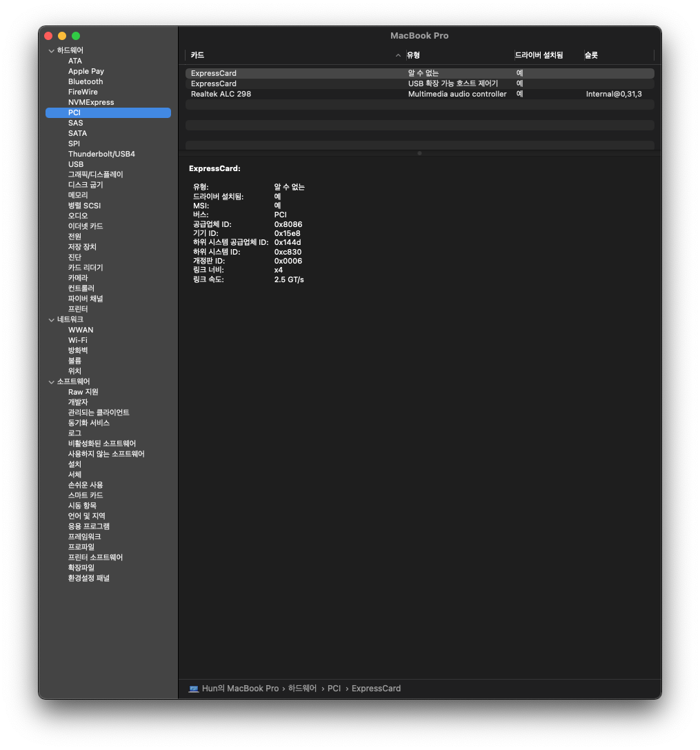Sort by 드라이버 설치됨 column header
700x750 pixels.
(x=539, y=55)
